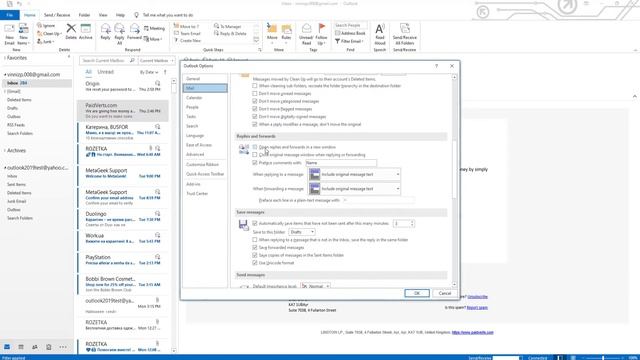Click the Help question mark in Outlook Options

point(436,66)
